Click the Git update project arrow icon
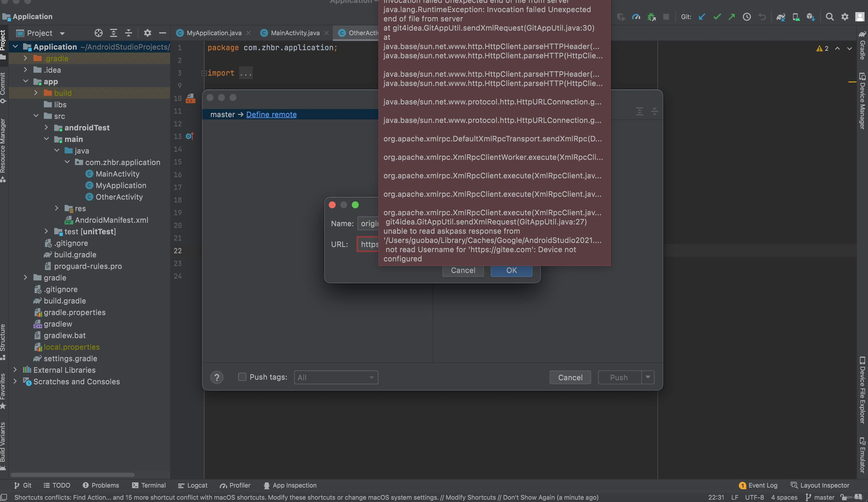 pos(702,17)
